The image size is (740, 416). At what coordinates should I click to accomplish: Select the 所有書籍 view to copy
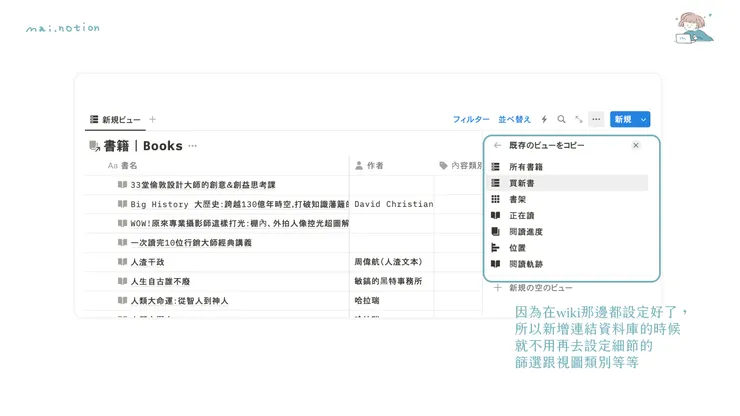point(567,167)
